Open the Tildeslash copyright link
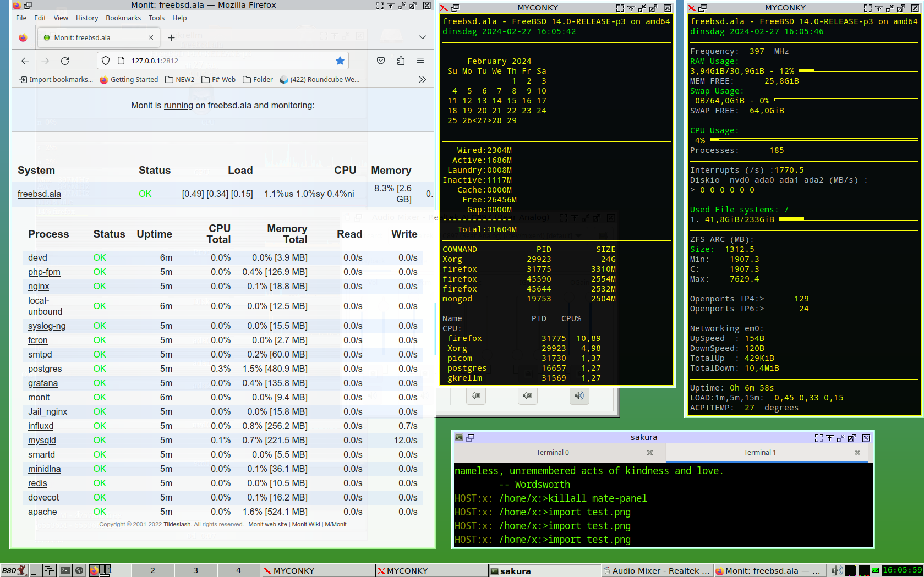Image resolution: width=924 pixels, height=577 pixels. coord(177,524)
